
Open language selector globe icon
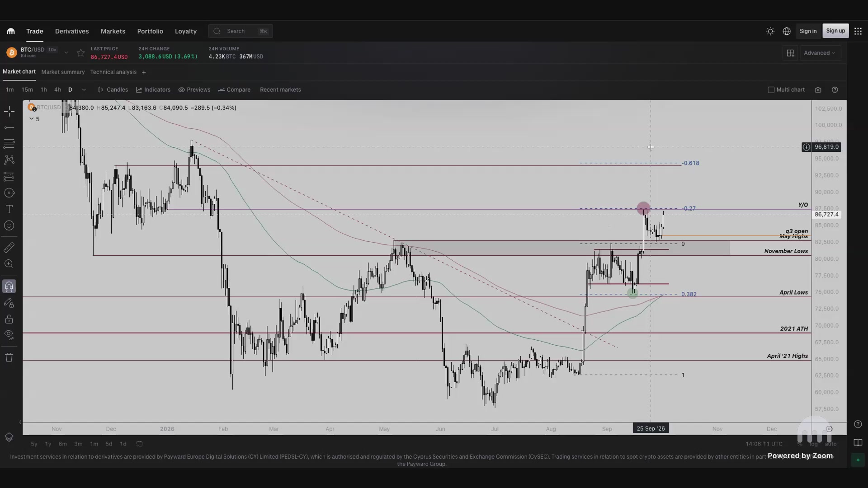pyautogui.click(x=787, y=31)
